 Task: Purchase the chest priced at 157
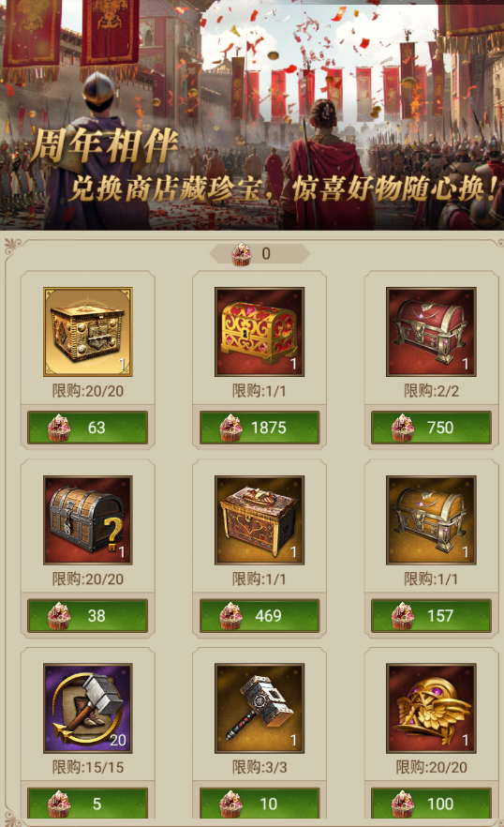431,615
